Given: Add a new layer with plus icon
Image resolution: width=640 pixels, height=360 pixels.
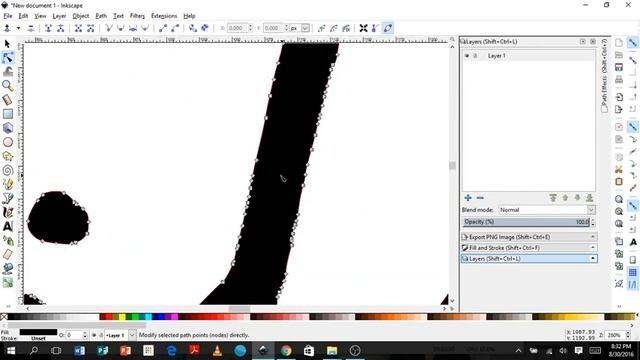Looking at the screenshot, I should [x=468, y=198].
